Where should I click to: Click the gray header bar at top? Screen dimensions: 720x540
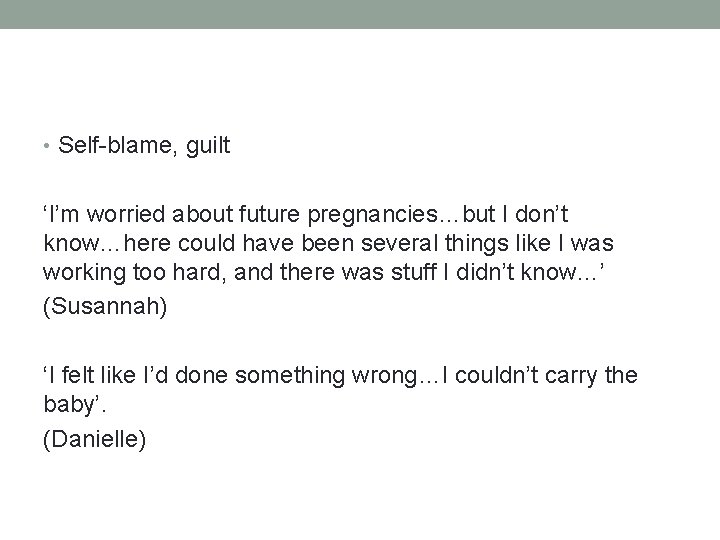[360, 14]
